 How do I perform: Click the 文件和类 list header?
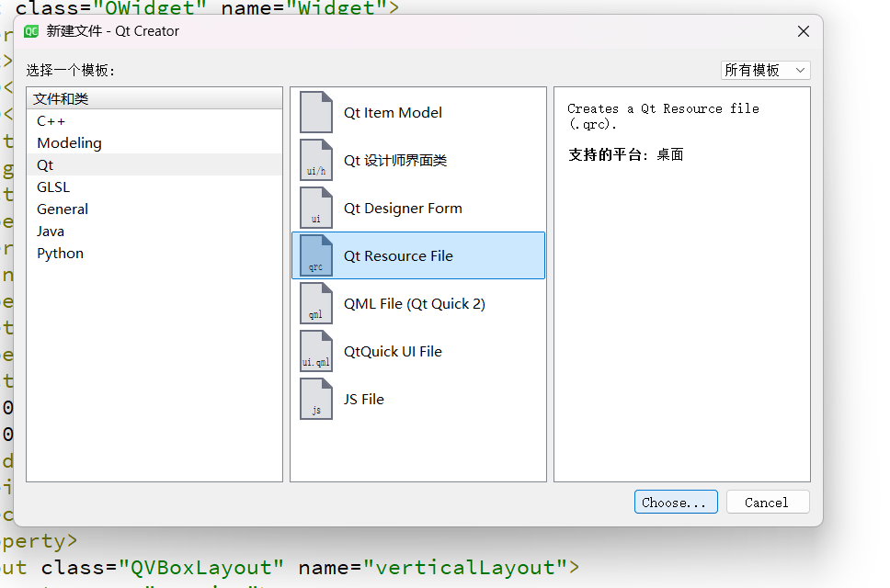click(x=154, y=98)
